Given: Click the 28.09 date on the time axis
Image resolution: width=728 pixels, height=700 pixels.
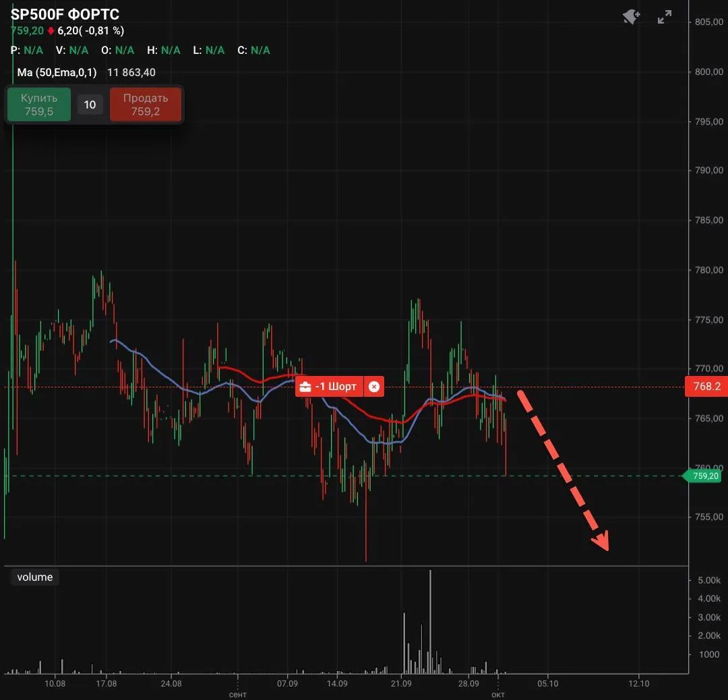Looking at the screenshot, I should tap(468, 683).
